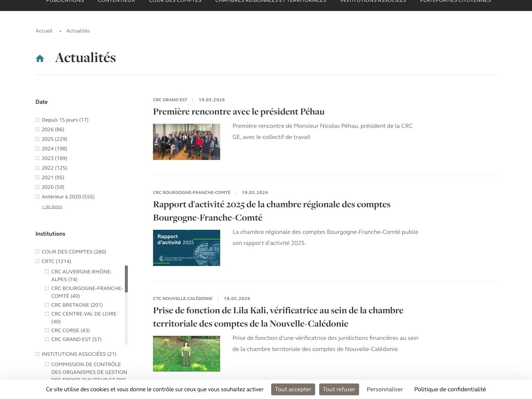Check the CRC CORSE (43) checkbox
The height and width of the screenshot is (399, 532).
click(47, 330)
